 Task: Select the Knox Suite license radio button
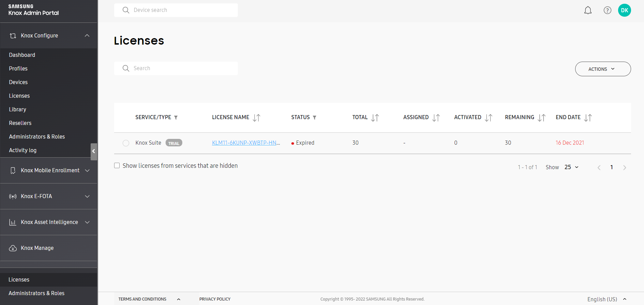[x=126, y=143]
